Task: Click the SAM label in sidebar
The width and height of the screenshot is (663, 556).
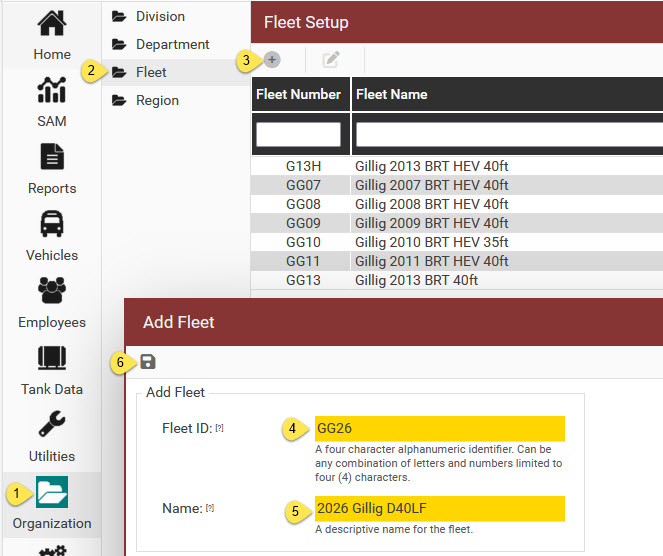Action: coord(52,121)
